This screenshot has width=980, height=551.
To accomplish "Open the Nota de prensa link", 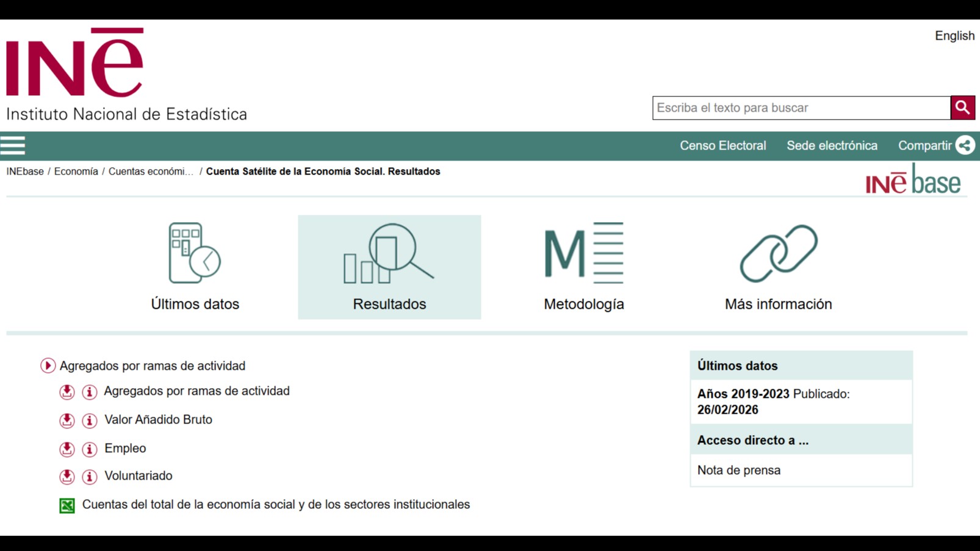I will coord(738,470).
